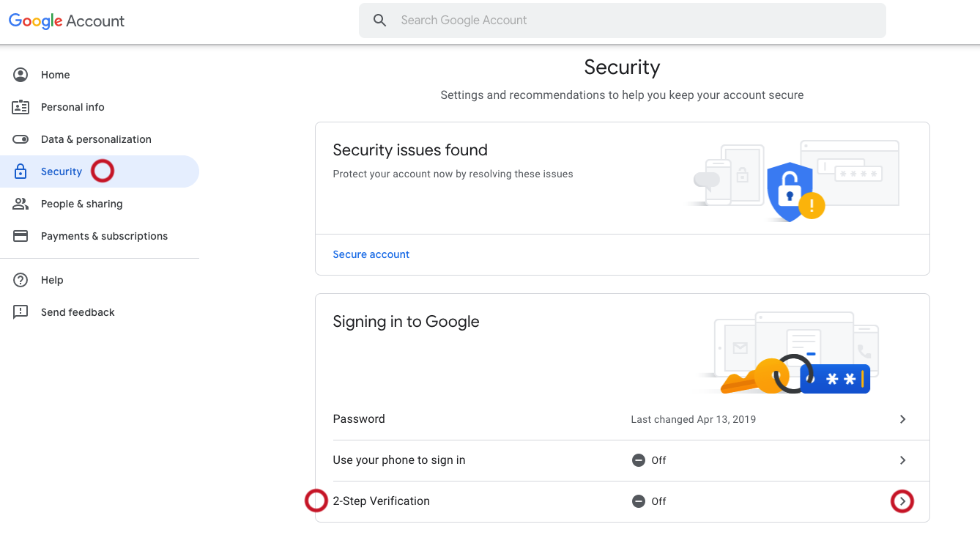Click the Personal info contact card icon
980x535 pixels.
click(x=21, y=106)
